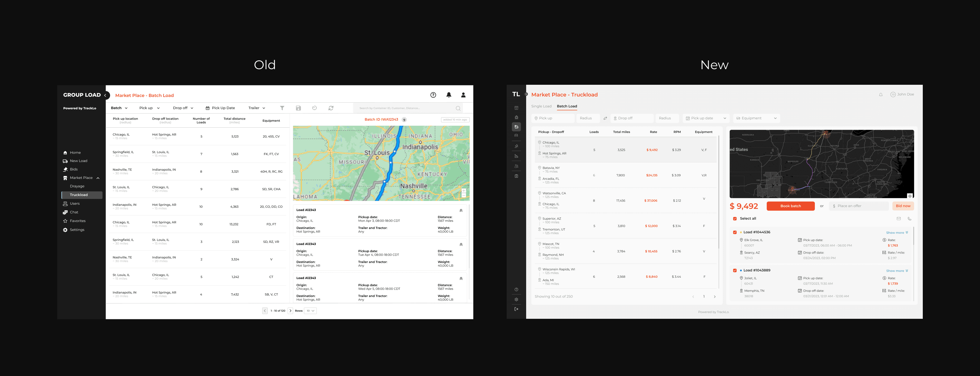
Task: Click the email icon beside Select all
Action: 899,219
